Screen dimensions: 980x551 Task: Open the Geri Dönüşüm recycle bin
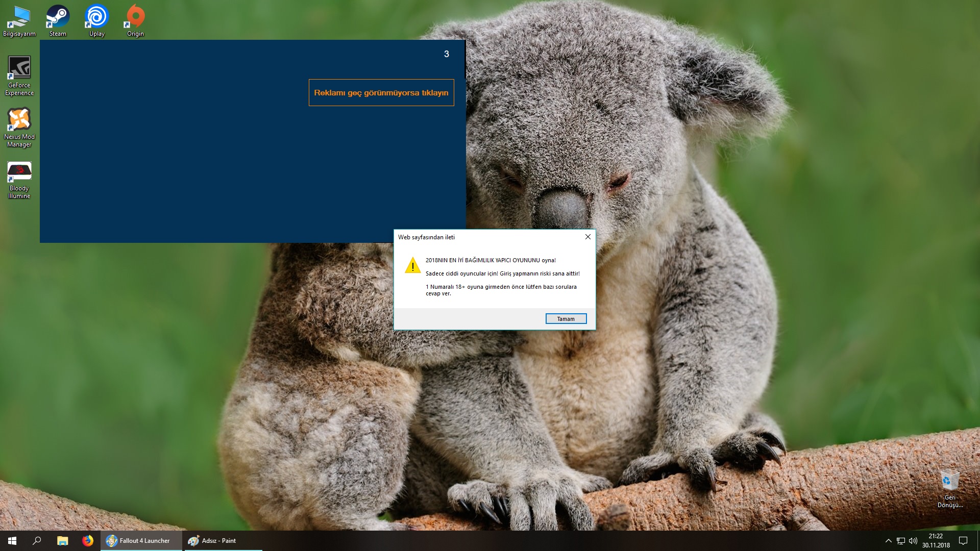950,488
